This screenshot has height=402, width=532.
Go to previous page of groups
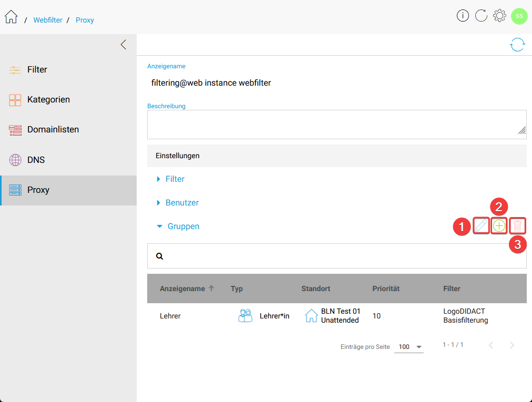(491, 345)
